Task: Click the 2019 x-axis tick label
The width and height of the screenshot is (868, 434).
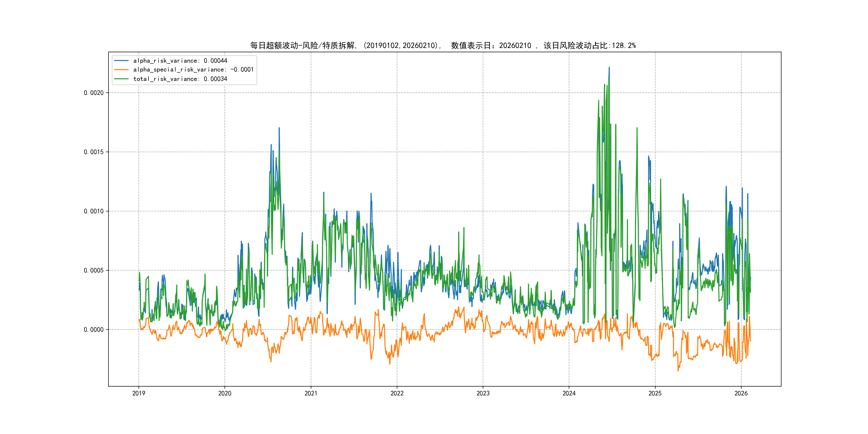Action: [139, 393]
